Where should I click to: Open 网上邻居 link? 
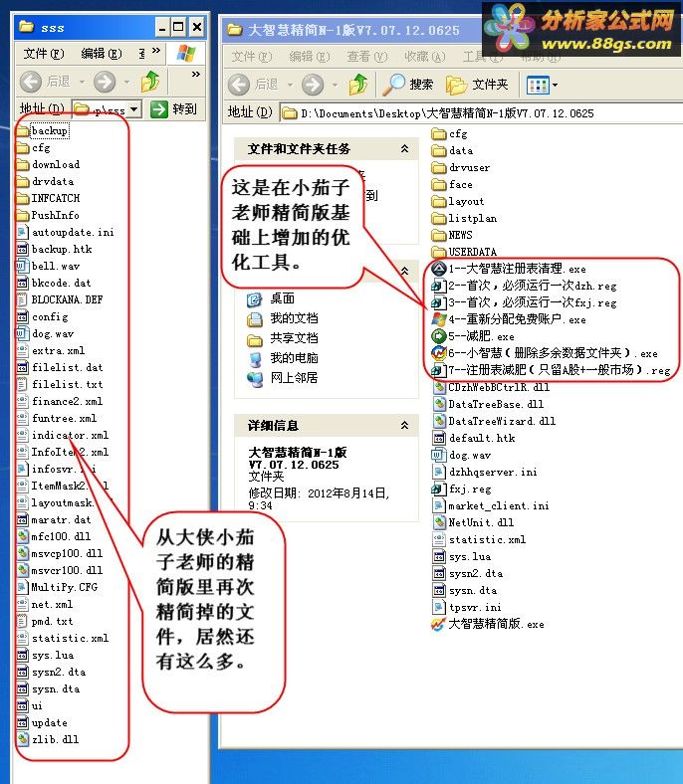click(282, 378)
